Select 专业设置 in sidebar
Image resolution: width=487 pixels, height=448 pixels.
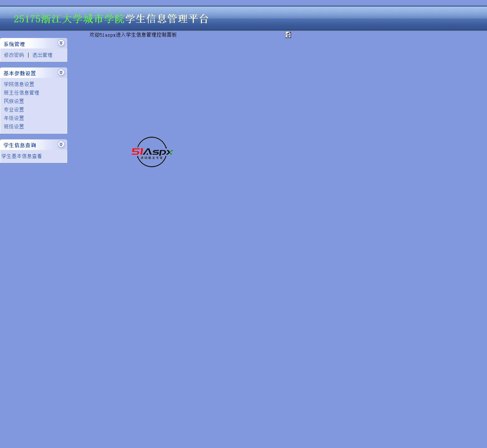(x=14, y=110)
